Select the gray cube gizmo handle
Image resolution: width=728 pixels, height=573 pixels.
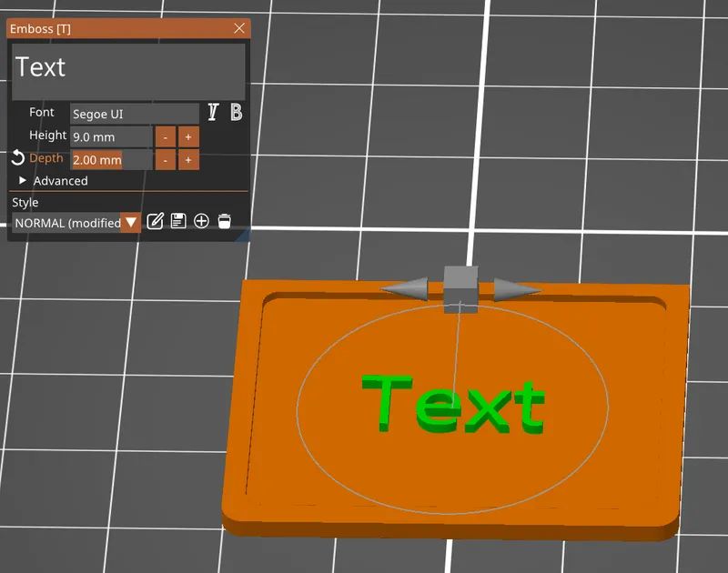[x=460, y=288]
